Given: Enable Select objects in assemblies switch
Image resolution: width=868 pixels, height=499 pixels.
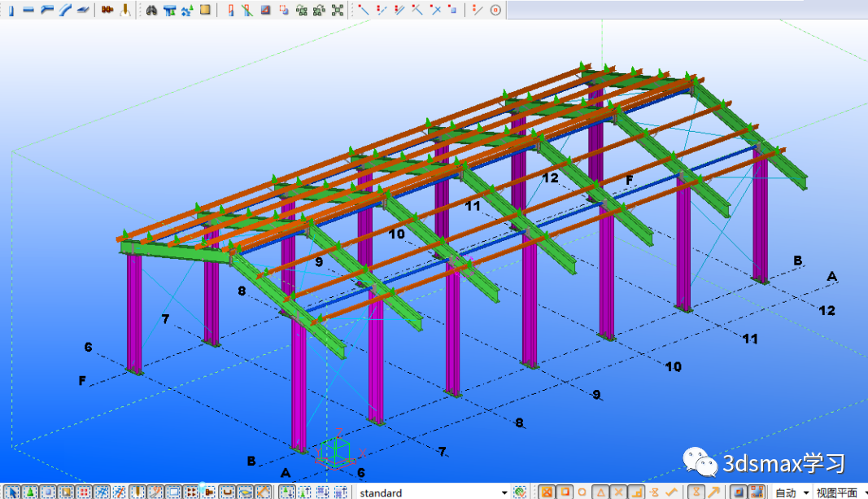Looking at the screenshot, I should coord(340,492).
